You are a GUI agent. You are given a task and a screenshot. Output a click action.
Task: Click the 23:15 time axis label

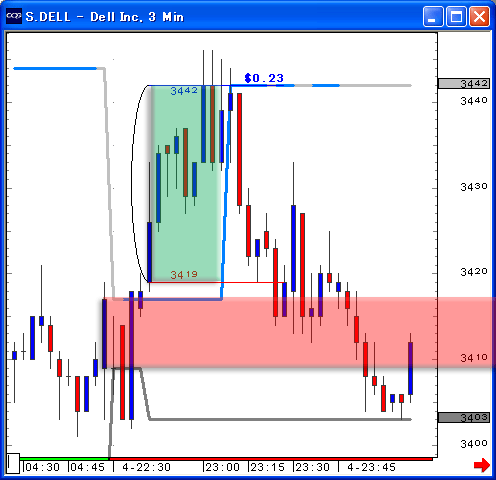[268, 467]
